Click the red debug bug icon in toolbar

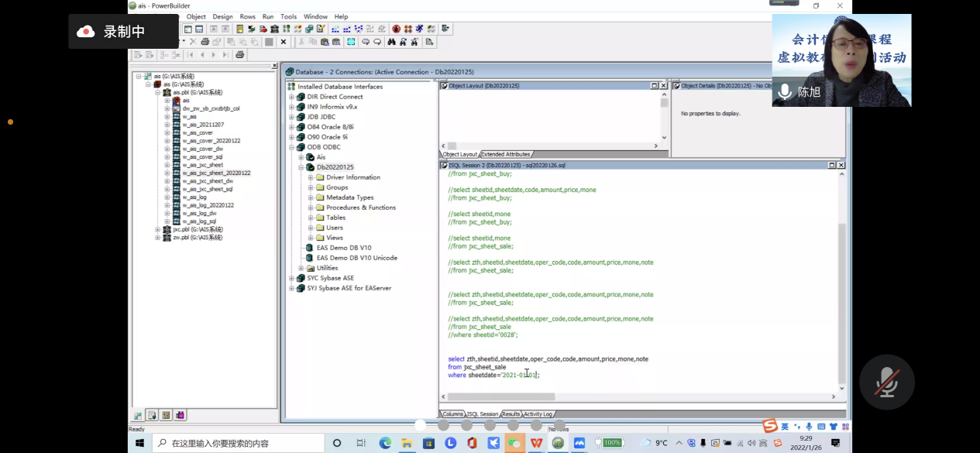(x=396, y=29)
